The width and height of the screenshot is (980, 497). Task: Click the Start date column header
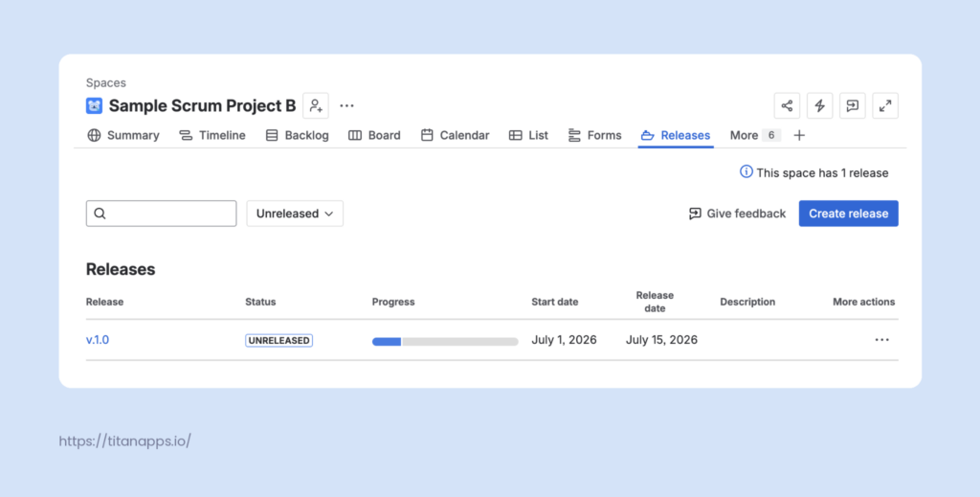tap(554, 302)
